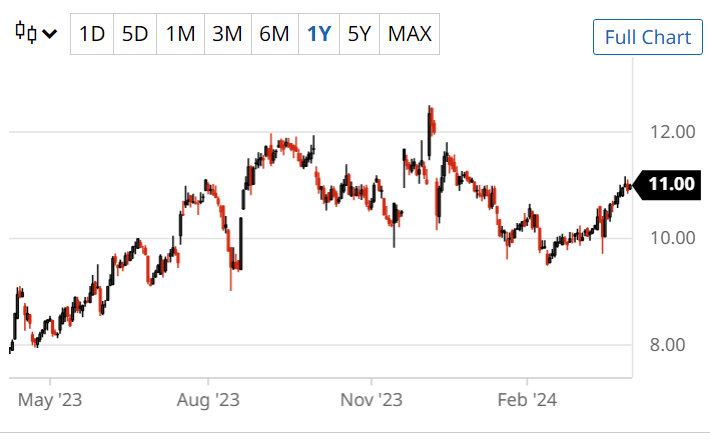The image size is (710, 441).
Task: Select the 6M range button
Action: point(274,34)
